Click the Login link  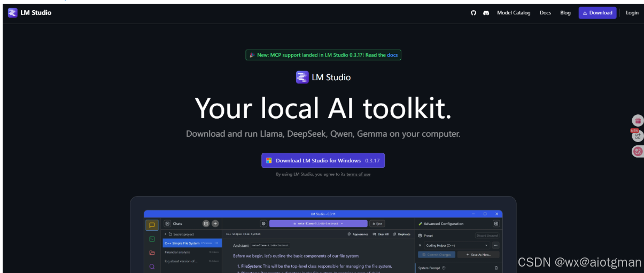click(x=632, y=13)
